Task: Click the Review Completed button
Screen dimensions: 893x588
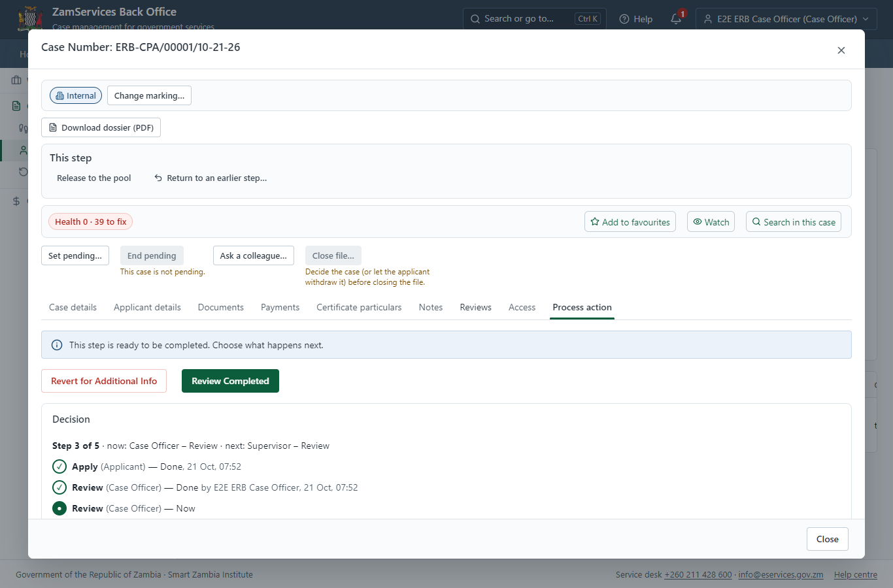Action: (x=230, y=381)
